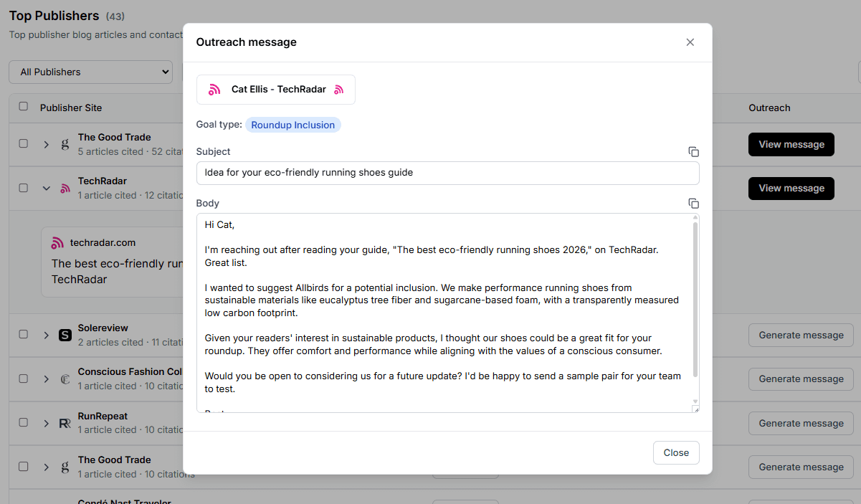Click inside the Subject input field
861x504 pixels.
pyautogui.click(x=447, y=173)
